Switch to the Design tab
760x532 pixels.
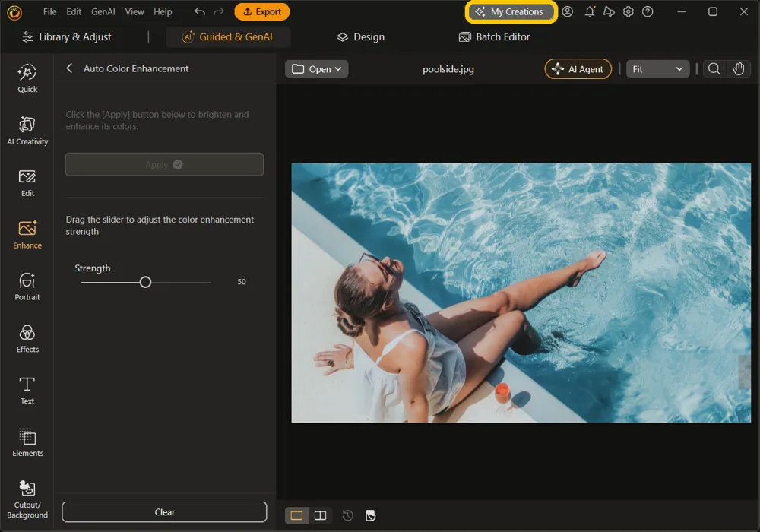(360, 36)
